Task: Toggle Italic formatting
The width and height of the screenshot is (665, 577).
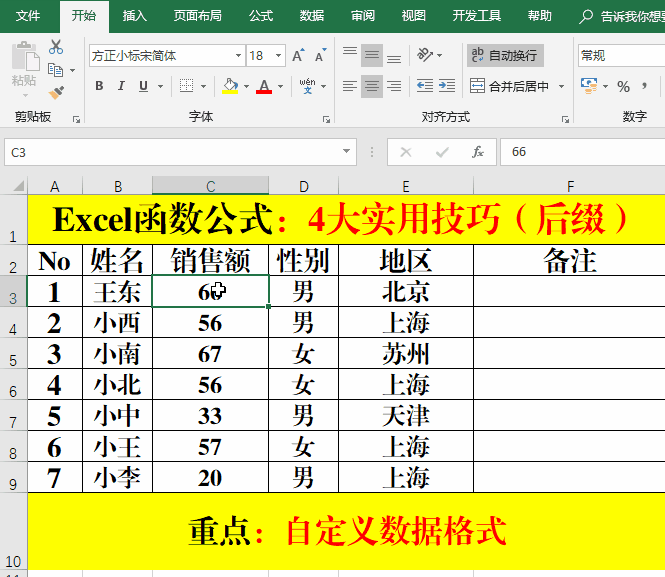Action: pyautogui.click(x=122, y=86)
